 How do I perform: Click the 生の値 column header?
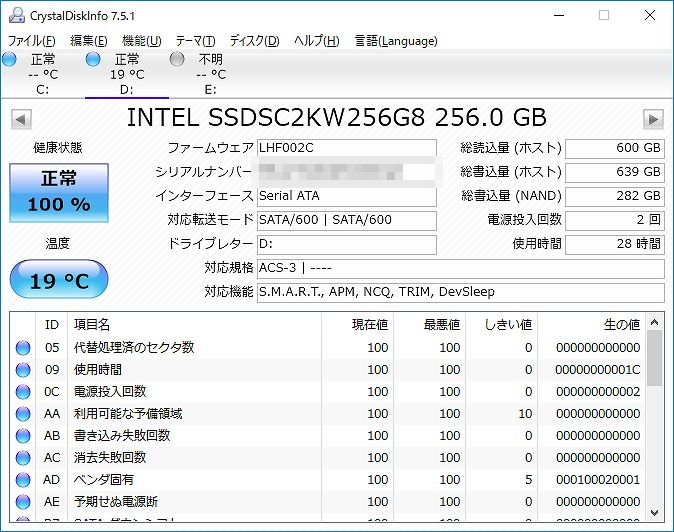pos(591,325)
